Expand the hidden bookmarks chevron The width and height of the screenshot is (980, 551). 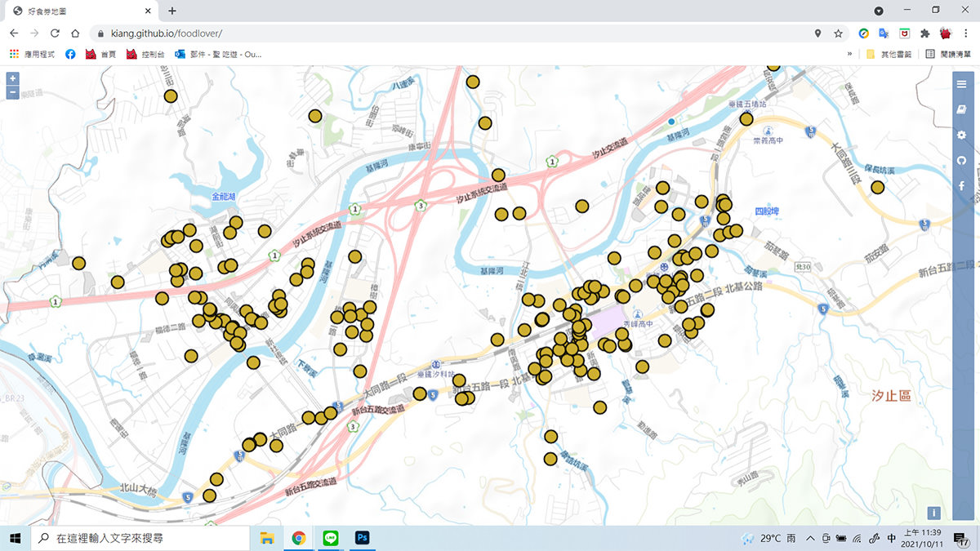(850, 54)
